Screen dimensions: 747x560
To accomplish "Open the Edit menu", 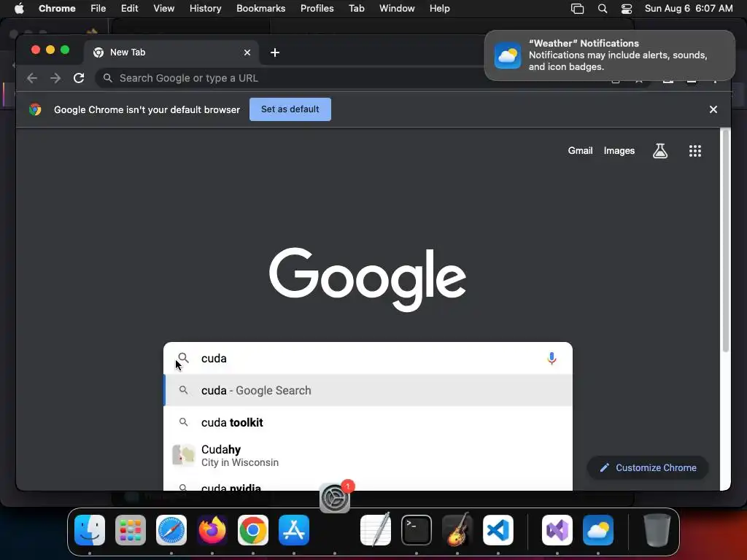I will click(x=129, y=9).
